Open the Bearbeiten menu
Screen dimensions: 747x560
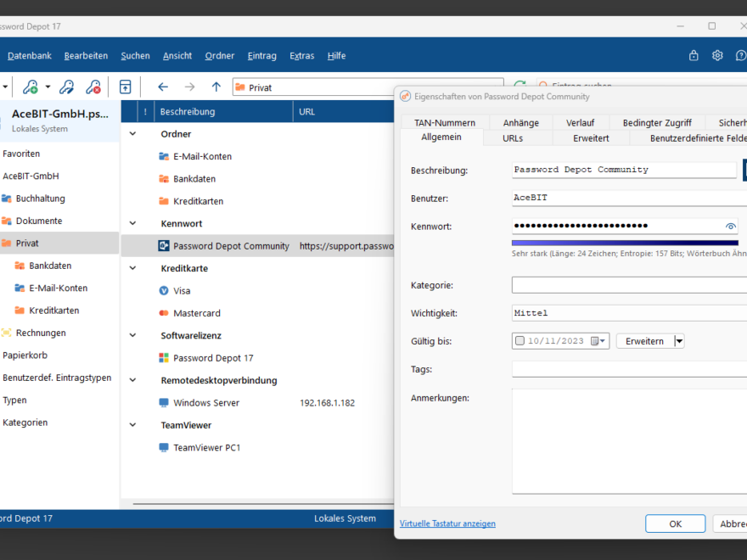pyautogui.click(x=87, y=56)
